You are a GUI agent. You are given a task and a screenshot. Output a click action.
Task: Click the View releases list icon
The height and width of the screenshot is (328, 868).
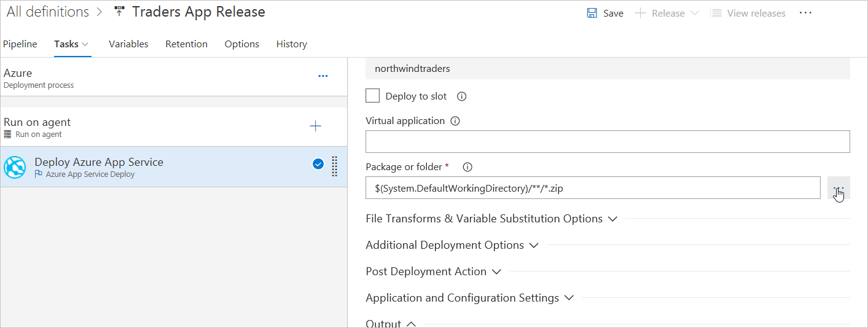click(716, 13)
